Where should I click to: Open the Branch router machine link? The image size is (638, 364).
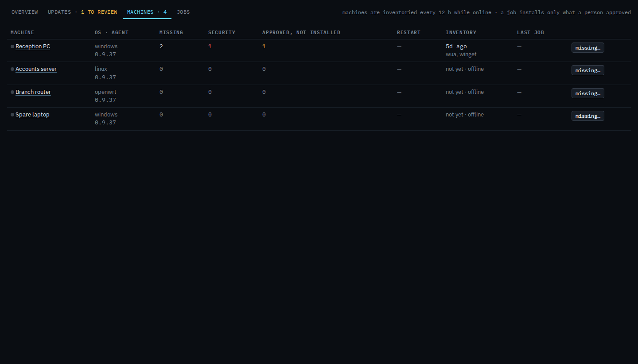click(x=33, y=92)
